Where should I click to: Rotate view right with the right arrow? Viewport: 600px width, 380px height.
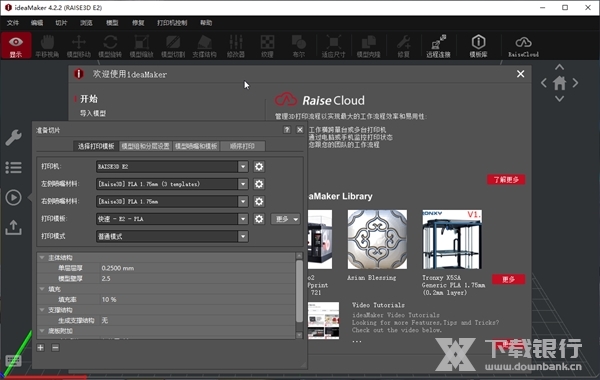pos(575,83)
